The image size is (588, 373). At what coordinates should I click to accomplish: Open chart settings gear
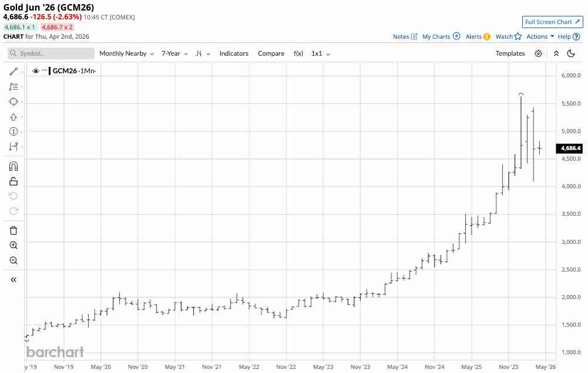coord(538,53)
